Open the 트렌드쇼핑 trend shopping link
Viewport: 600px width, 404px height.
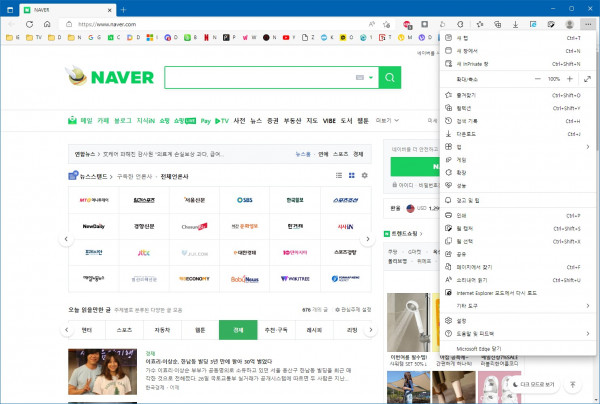coord(403,233)
